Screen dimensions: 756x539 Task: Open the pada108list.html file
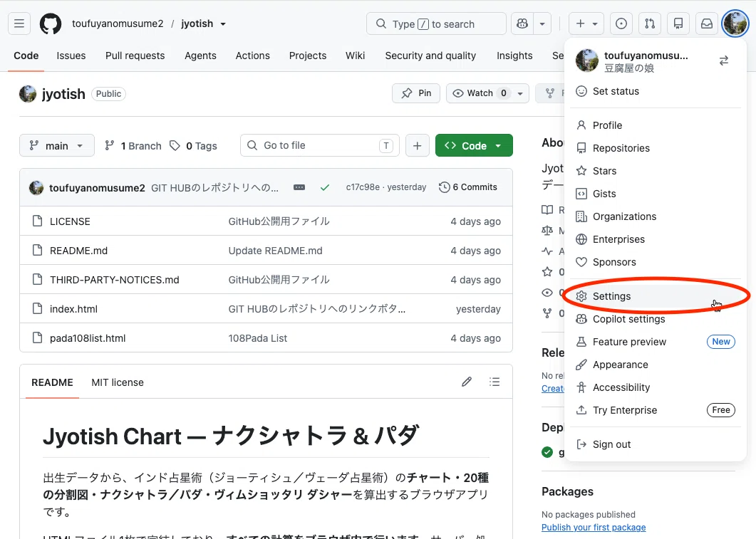pos(87,338)
